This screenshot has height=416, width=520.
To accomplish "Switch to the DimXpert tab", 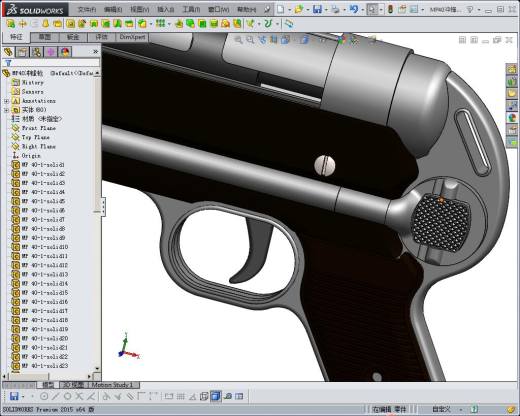I will click(x=132, y=37).
